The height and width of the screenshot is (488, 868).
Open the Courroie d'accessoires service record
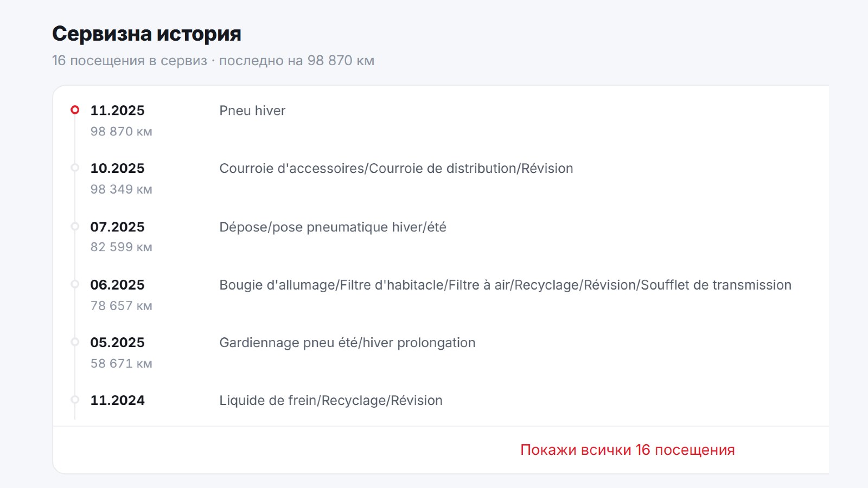[396, 169]
